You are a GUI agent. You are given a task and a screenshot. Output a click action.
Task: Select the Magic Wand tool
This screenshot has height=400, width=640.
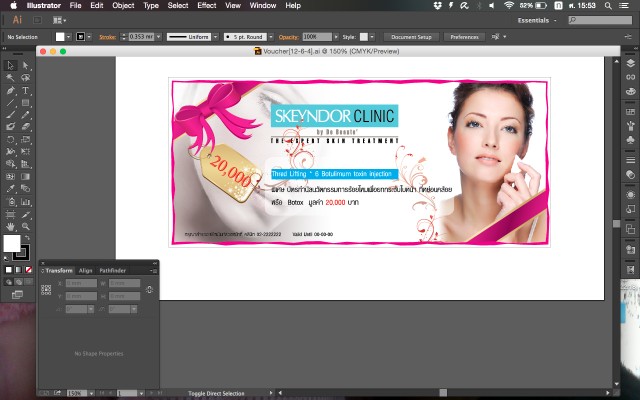[x=10, y=78]
